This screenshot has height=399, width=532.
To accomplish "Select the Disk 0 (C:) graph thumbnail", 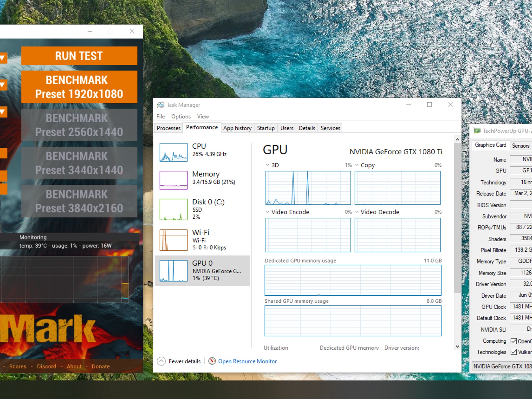I will pos(174,209).
